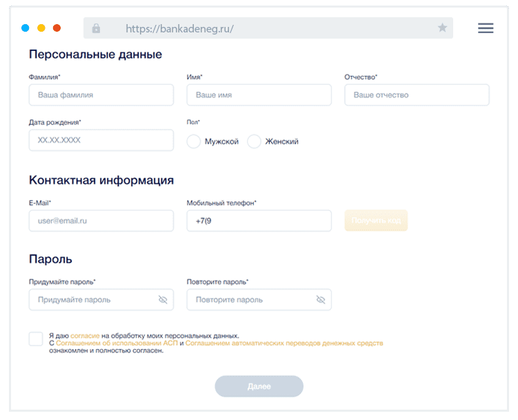Viewport: 518px width, 420px height.
Task: Click the Мобильный телефон input field
Action: coord(259,221)
